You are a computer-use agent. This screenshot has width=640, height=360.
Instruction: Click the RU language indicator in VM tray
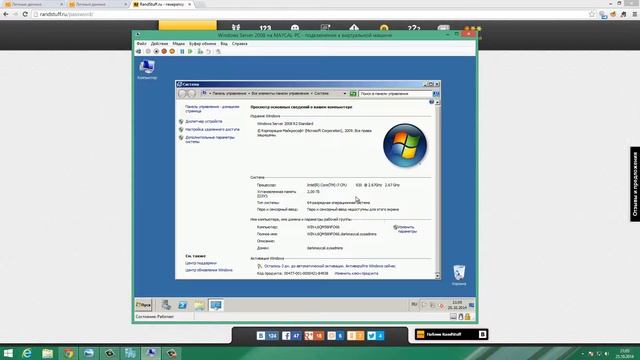point(414,304)
